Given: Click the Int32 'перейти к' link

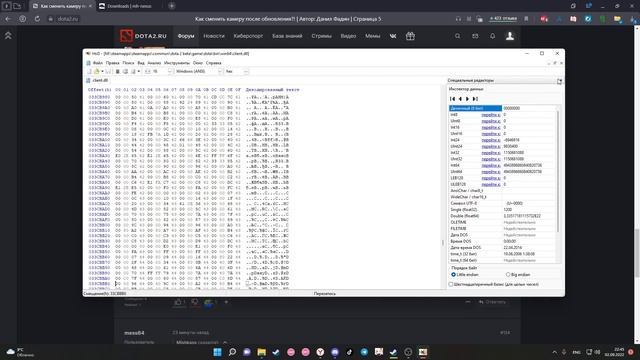Looking at the screenshot, I should 491,153.
